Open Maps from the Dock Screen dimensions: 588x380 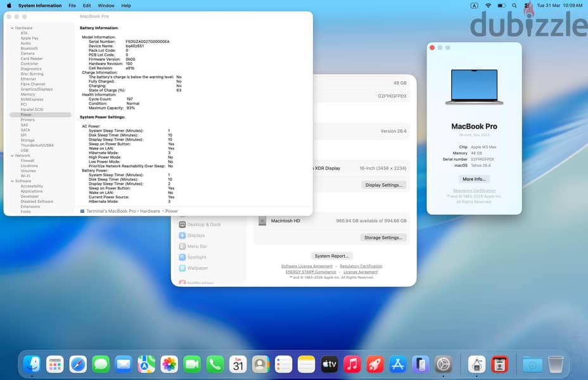146,364
